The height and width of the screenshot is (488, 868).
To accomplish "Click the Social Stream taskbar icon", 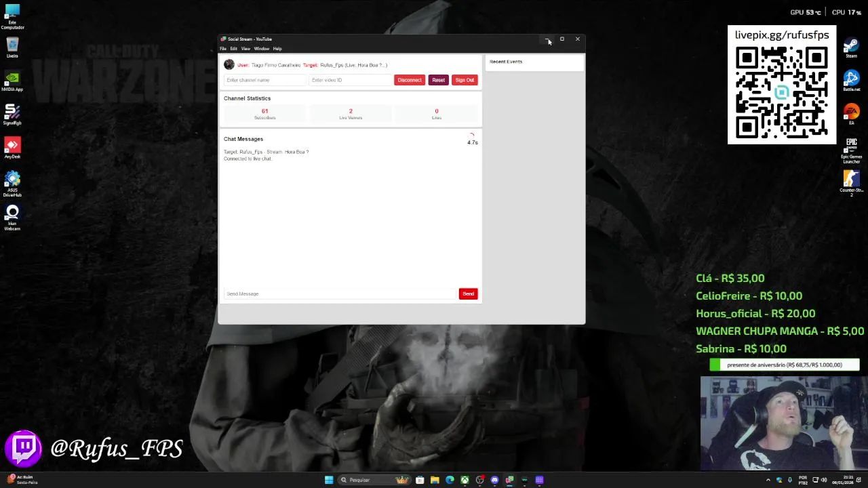I will tap(509, 480).
